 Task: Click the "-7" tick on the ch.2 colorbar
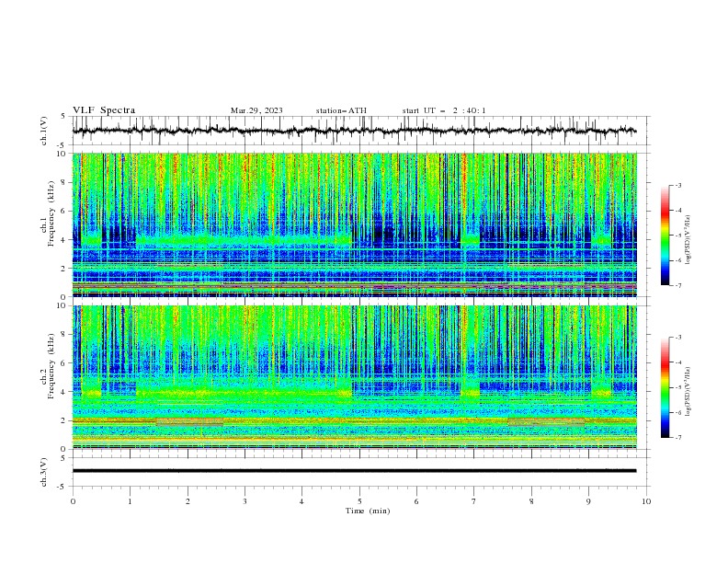677,438
